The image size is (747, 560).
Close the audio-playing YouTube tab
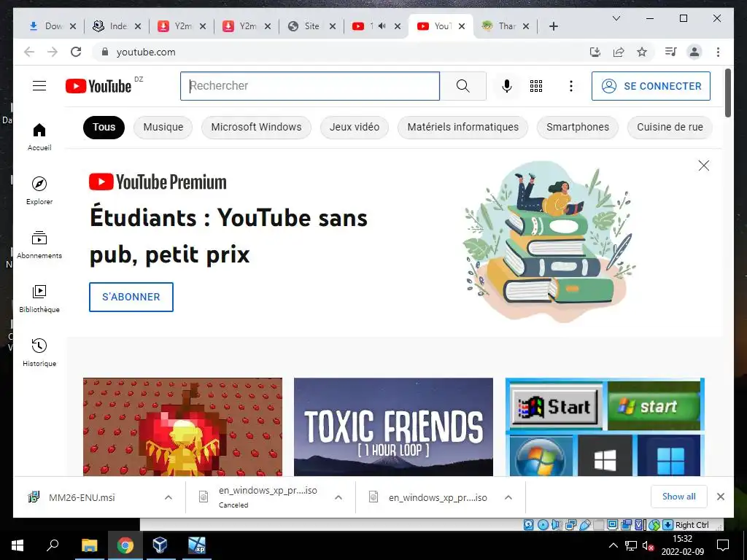click(398, 26)
